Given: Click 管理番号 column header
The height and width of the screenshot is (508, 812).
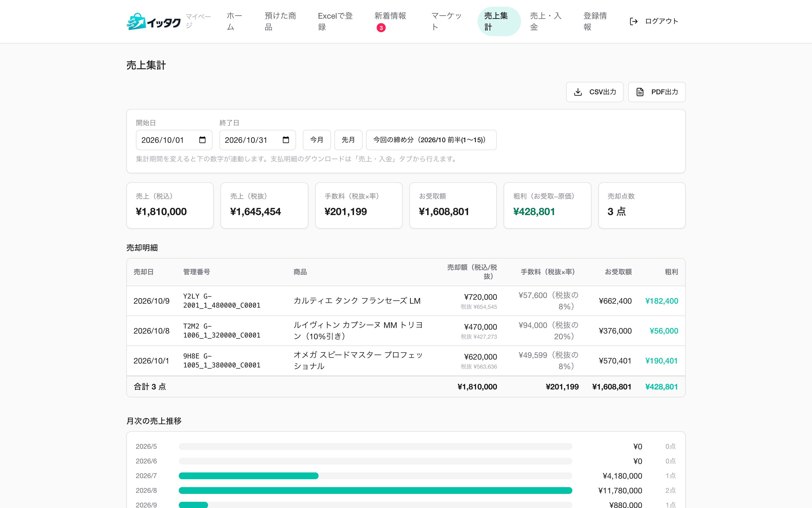Looking at the screenshot, I should [197, 272].
